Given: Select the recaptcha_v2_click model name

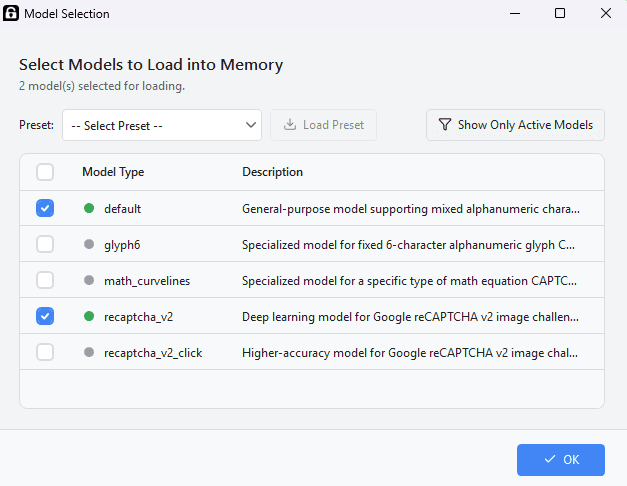Looking at the screenshot, I should [153, 353].
